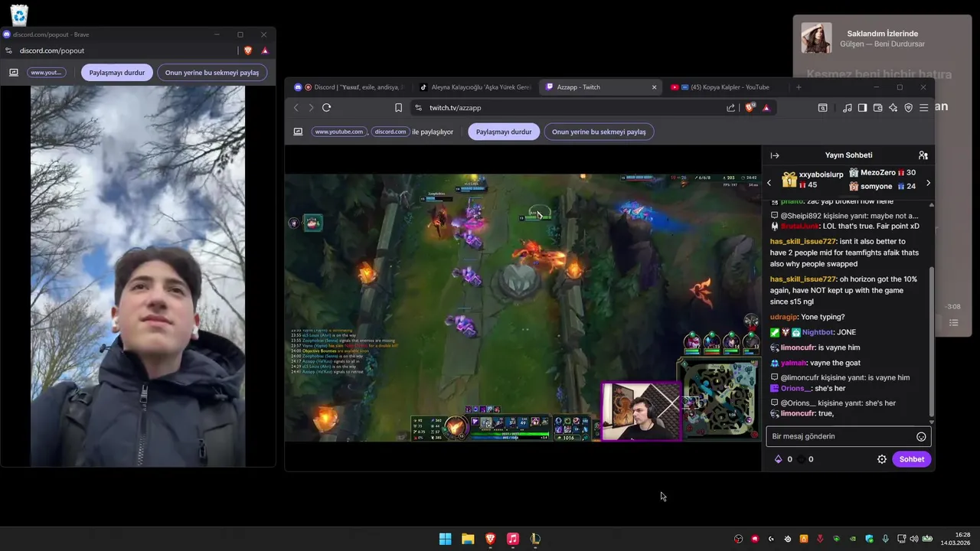The width and height of the screenshot is (980, 551).
Task: Open Apple Music from taskbar
Action: [x=513, y=539]
